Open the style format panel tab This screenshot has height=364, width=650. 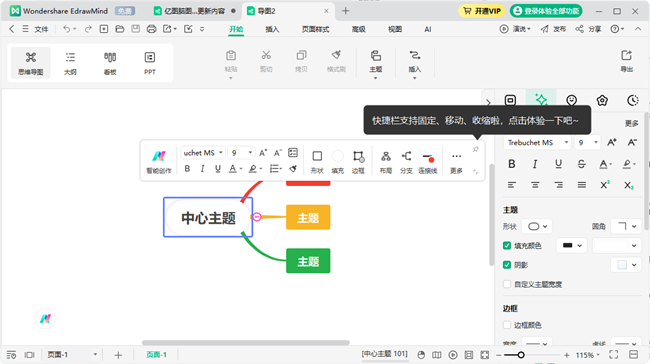[510, 100]
